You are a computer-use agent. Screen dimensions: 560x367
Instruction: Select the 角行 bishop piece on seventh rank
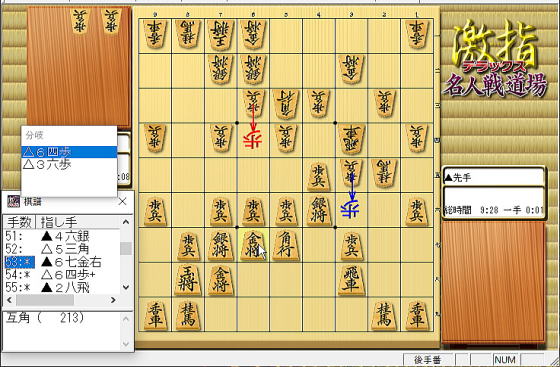coord(286,246)
